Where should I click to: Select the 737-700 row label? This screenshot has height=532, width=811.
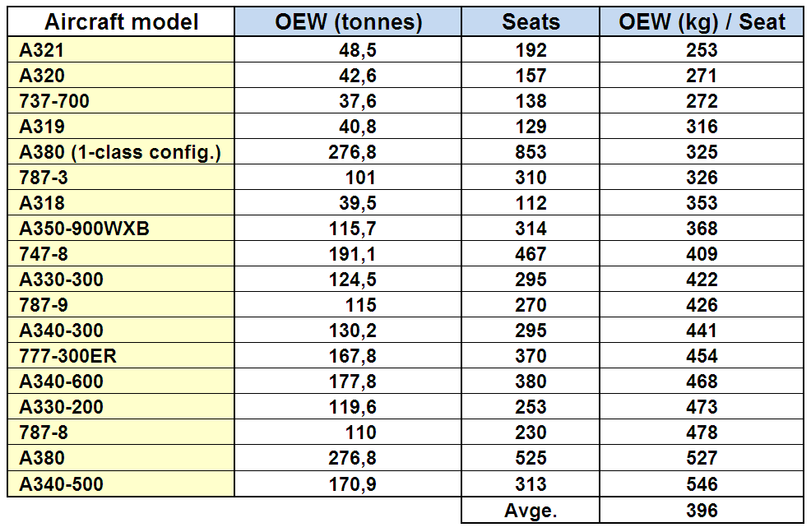click(121, 101)
